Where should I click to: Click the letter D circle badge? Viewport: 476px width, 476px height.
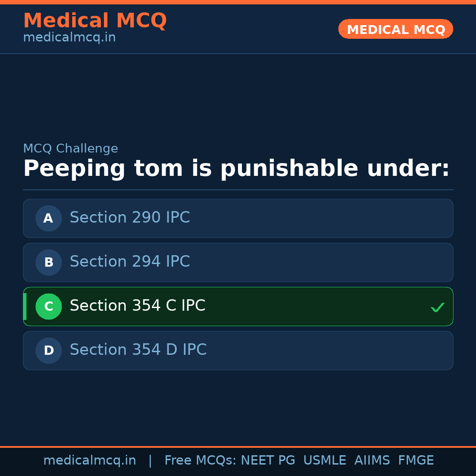(x=48, y=350)
